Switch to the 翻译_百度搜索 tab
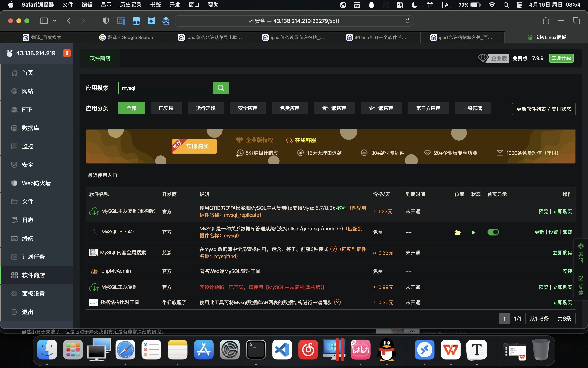The height and width of the screenshot is (368, 588). [x=42, y=37]
